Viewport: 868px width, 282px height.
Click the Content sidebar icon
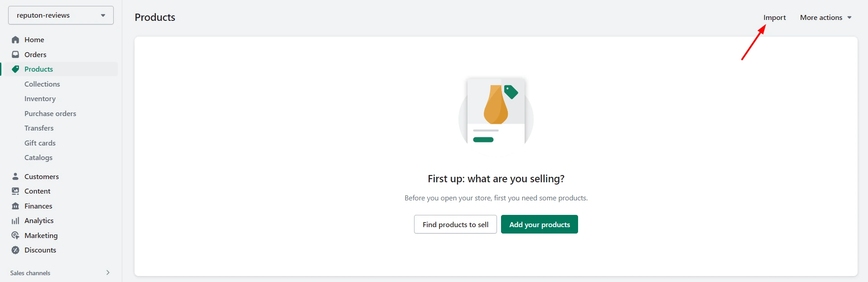(15, 191)
